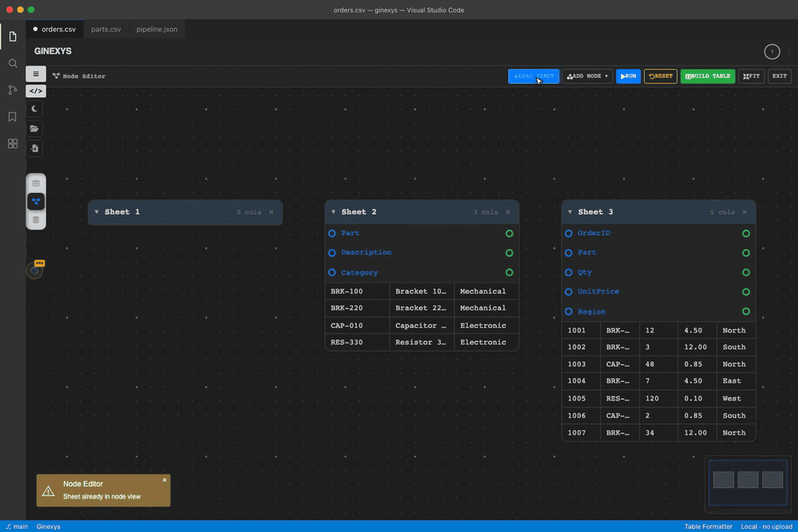The height and width of the screenshot is (532, 798).
Task: Open the help question mark circle
Action: pyautogui.click(x=772, y=51)
